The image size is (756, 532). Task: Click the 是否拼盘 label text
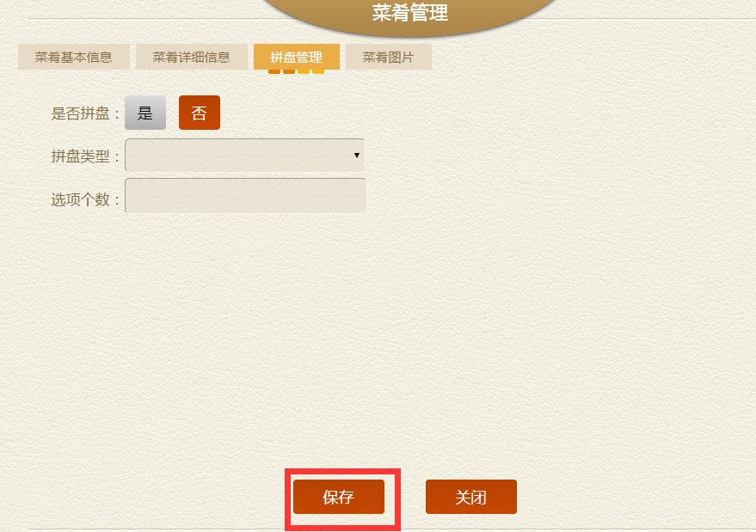point(81,113)
